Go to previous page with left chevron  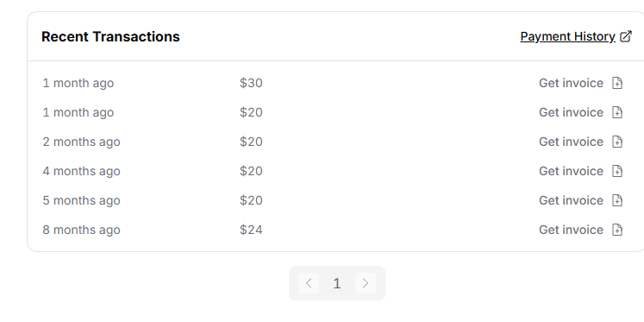pyautogui.click(x=309, y=283)
